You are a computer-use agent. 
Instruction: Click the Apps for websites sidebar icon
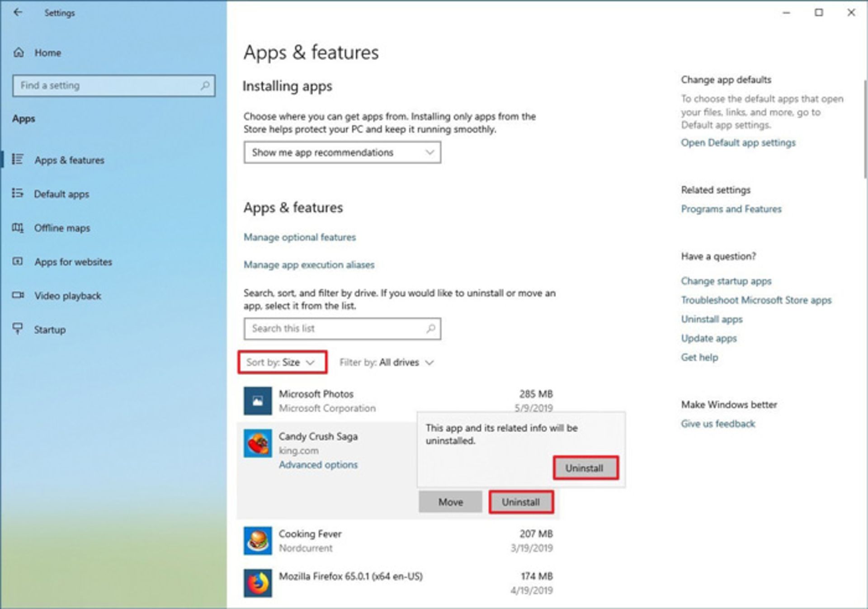coord(18,261)
